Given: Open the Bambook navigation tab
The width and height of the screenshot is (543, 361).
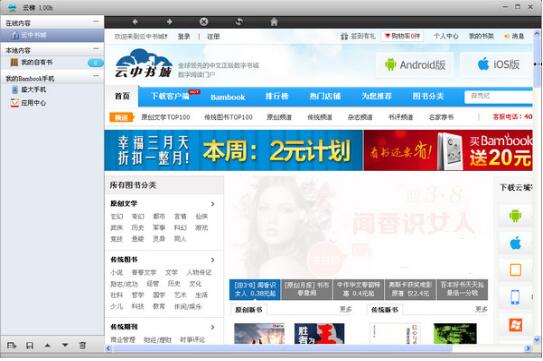Looking at the screenshot, I should 228,97.
